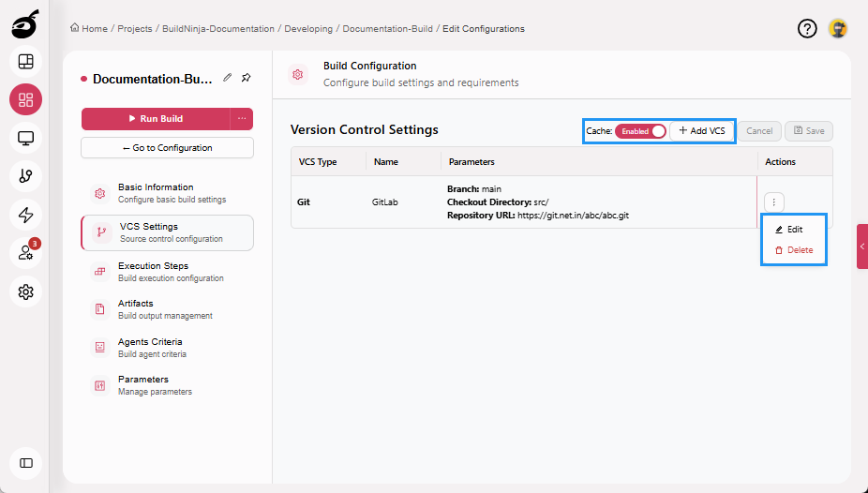Open the Parameters section
Viewport: 868px width, 493px height.
167,385
